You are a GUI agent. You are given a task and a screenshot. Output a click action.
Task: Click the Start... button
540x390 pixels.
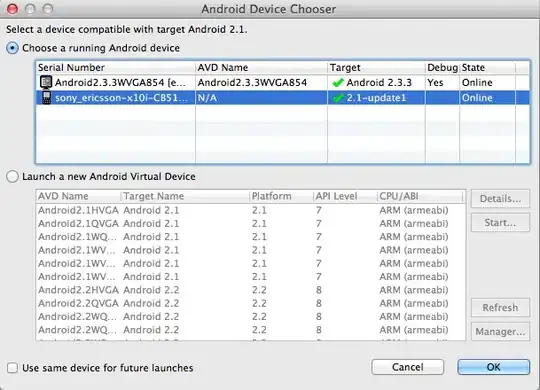(500, 223)
